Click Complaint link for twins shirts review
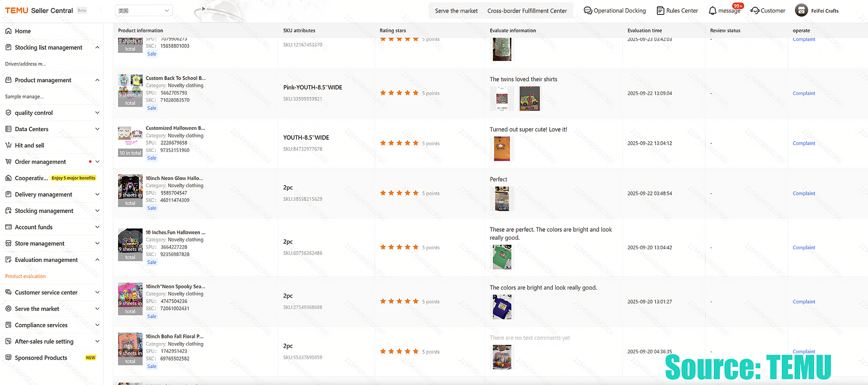This screenshot has height=385, width=868. pos(803,93)
